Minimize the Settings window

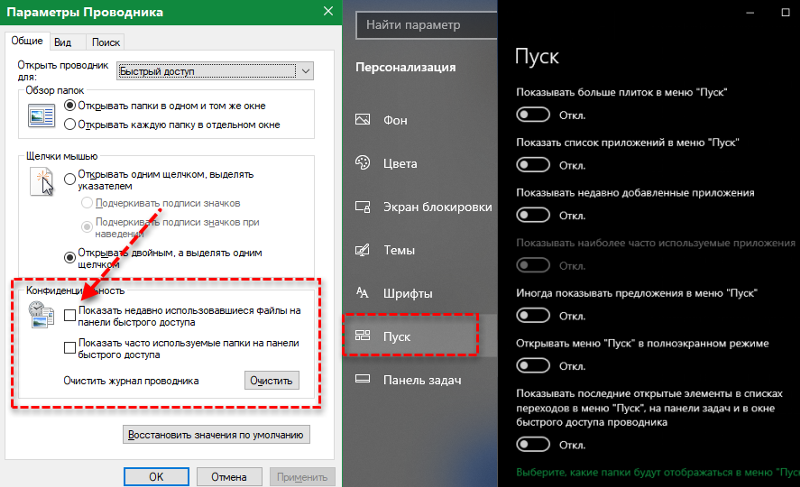pos(749,12)
